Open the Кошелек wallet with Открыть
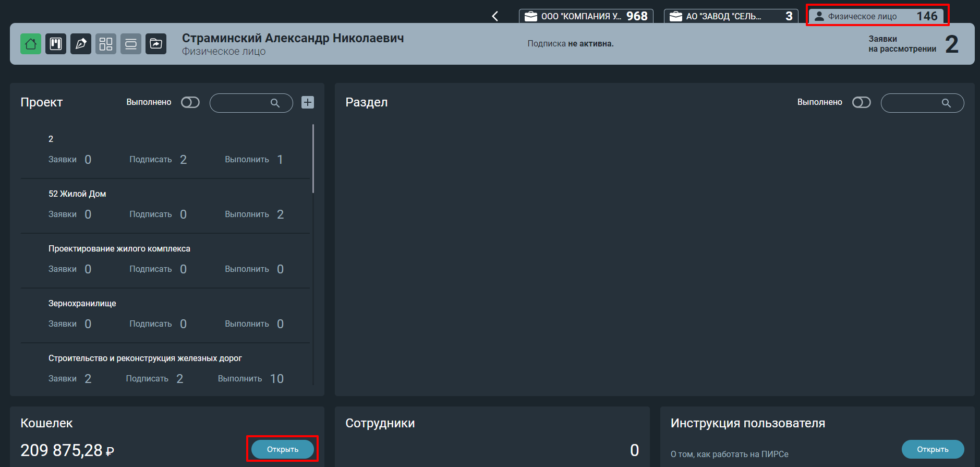This screenshot has height=467, width=980. click(x=283, y=449)
